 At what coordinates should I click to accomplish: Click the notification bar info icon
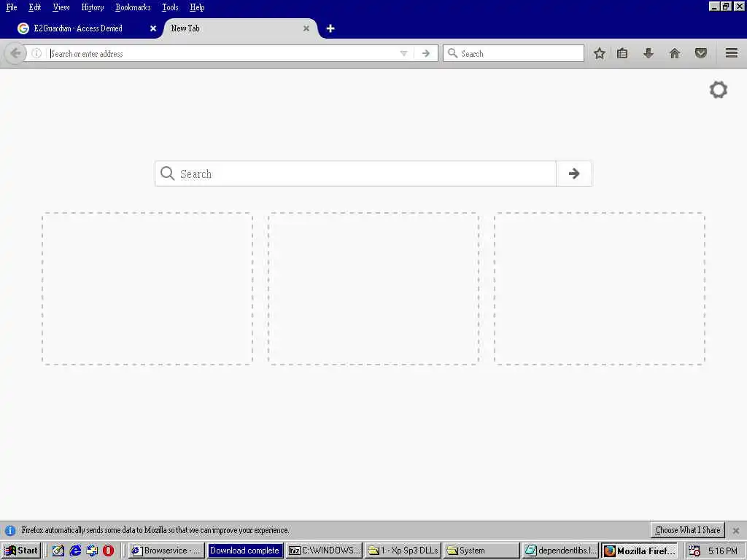tap(10, 530)
